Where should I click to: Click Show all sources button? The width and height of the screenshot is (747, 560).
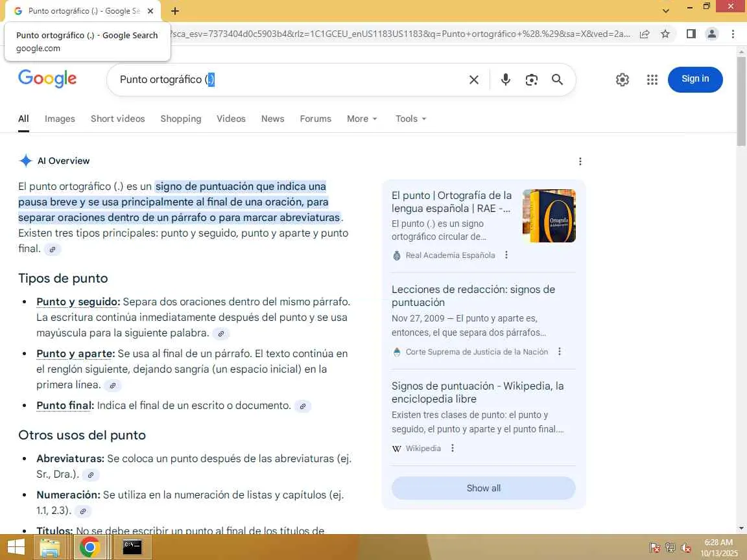(x=483, y=488)
